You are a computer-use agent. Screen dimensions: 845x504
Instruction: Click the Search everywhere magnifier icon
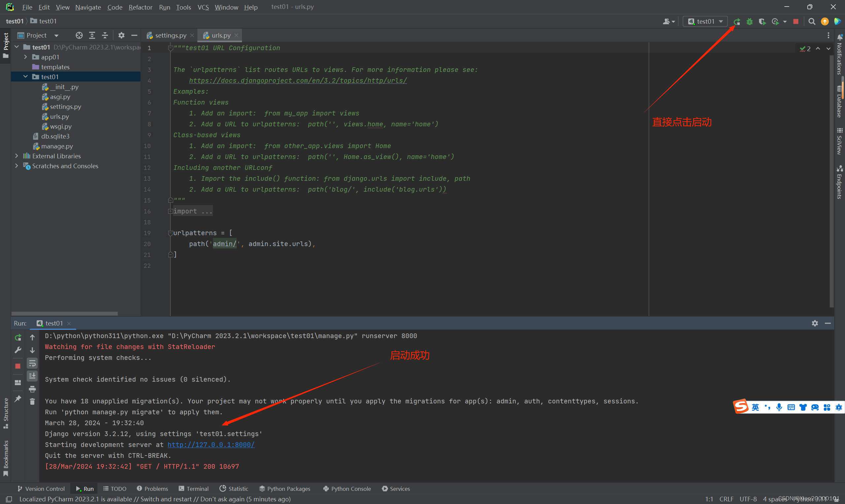(812, 21)
